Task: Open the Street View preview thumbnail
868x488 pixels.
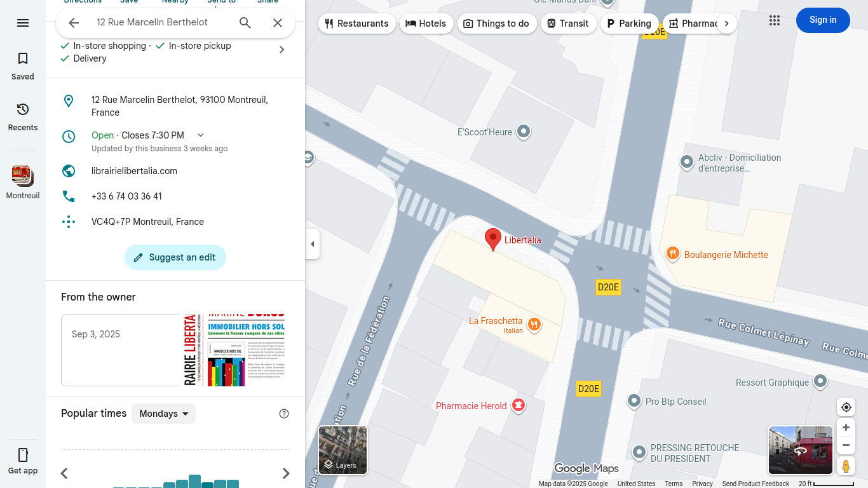Action: tap(801, 451)
